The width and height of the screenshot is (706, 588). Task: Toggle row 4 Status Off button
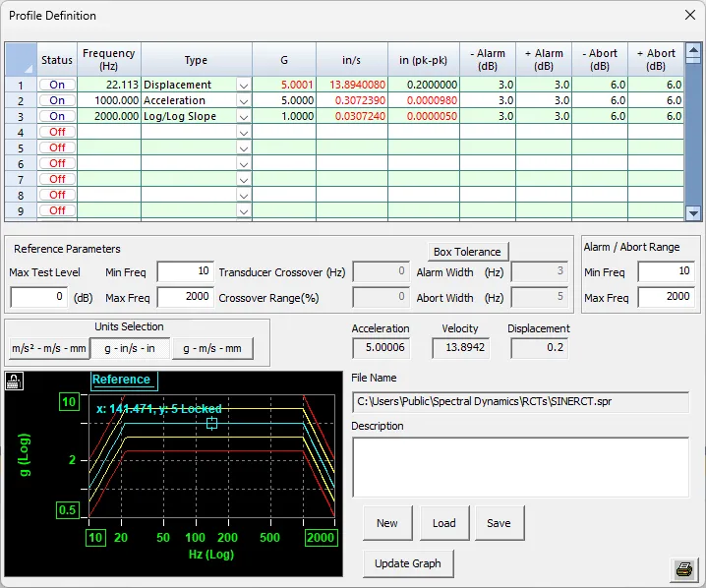click(x=57, y=132)
